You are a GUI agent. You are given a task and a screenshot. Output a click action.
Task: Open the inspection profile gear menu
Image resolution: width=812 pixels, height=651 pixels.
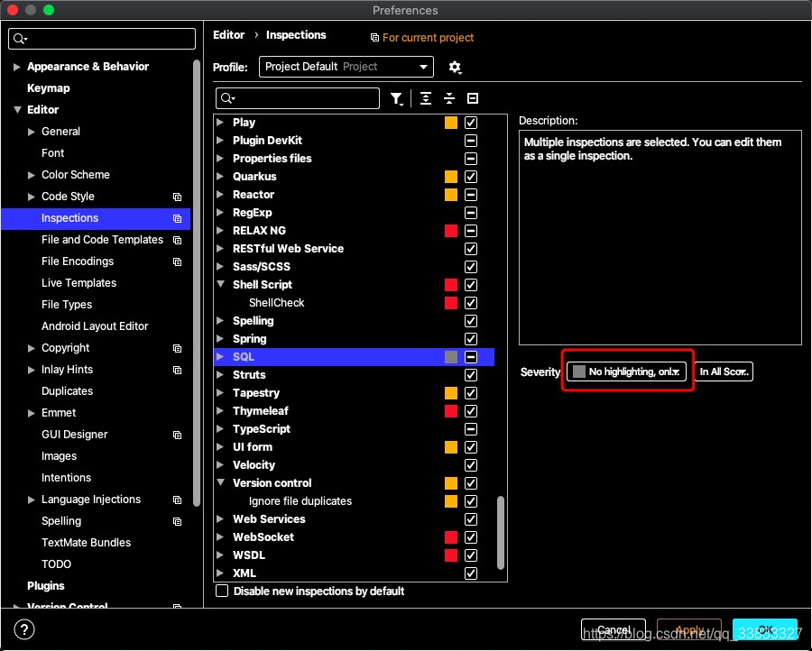[455, 68]
